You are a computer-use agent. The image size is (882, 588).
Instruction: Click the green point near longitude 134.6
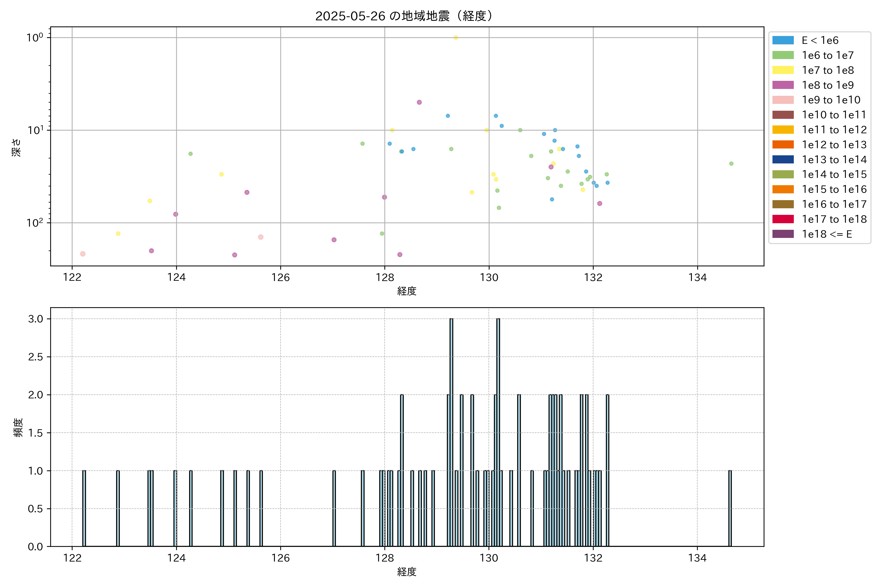731,163
